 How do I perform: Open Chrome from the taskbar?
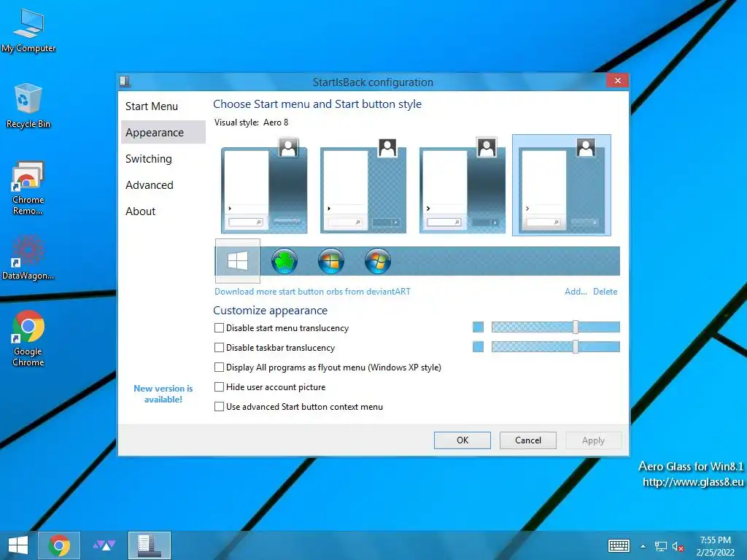point(59,545)
